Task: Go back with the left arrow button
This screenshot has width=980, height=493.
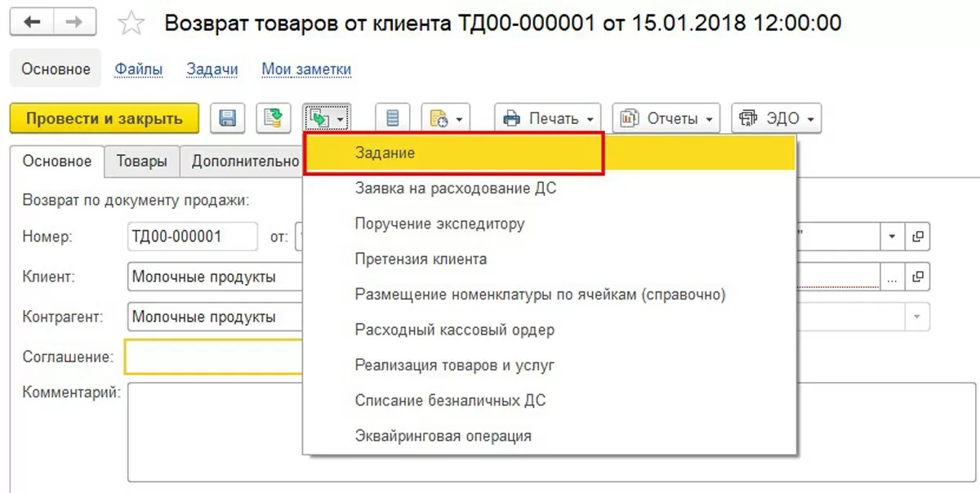Action: coord(33,23)
